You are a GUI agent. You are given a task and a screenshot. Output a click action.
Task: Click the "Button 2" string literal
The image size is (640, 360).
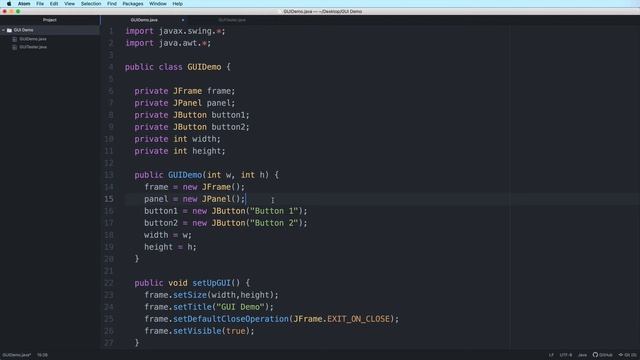point(274,223)
